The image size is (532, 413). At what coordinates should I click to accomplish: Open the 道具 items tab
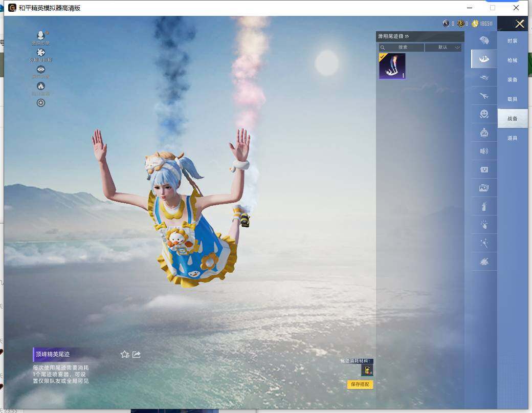click(513, 138)
